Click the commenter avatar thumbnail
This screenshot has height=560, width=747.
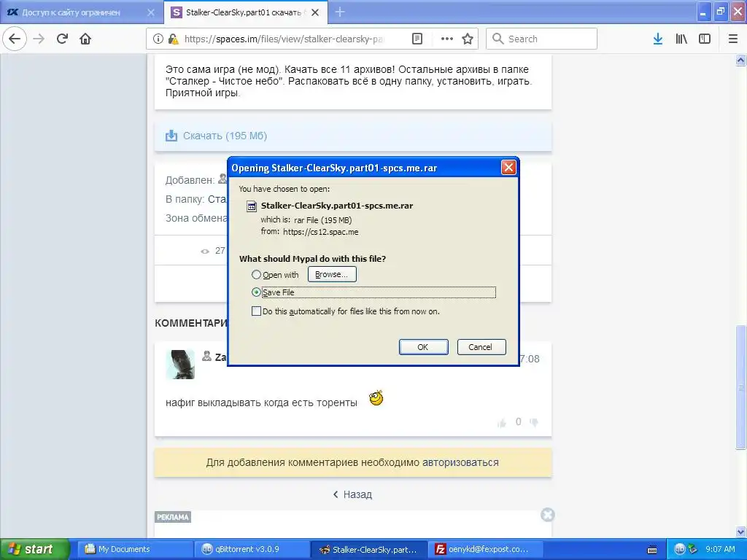[x=180, y=365]
